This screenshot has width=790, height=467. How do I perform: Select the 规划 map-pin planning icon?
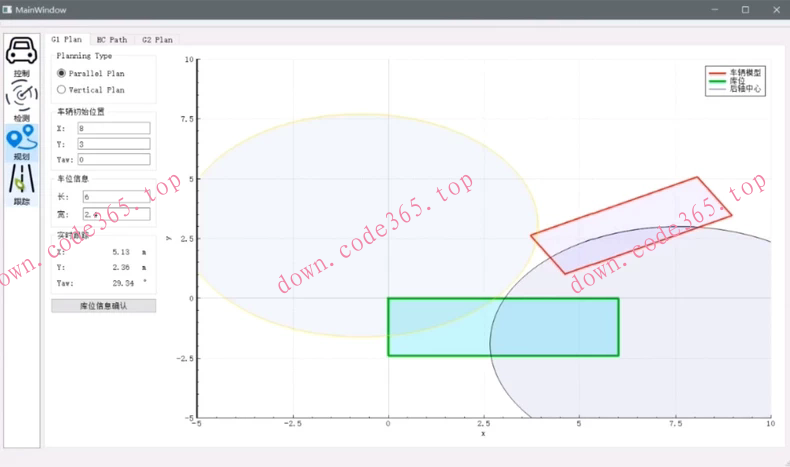pos(22,143)
